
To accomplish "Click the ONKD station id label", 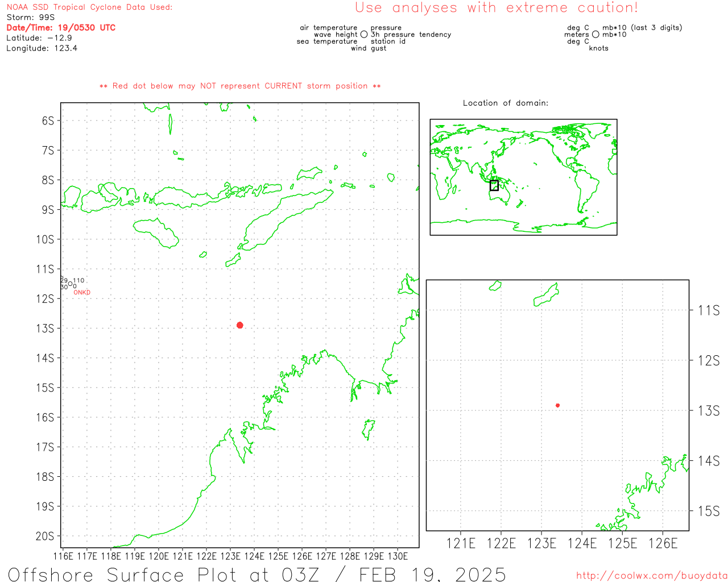I will pyautogui.click(x=82, y=293).
